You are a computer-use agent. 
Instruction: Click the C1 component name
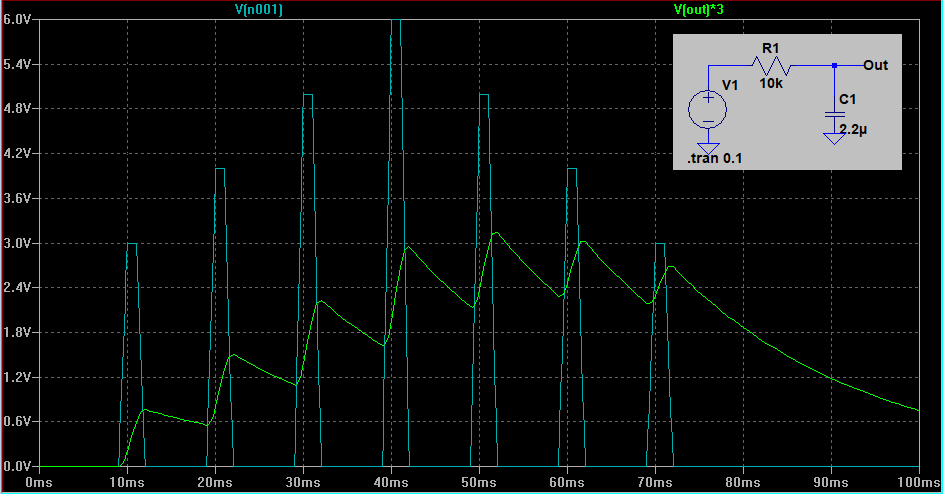pyautogui.click(x=847, y=99)
